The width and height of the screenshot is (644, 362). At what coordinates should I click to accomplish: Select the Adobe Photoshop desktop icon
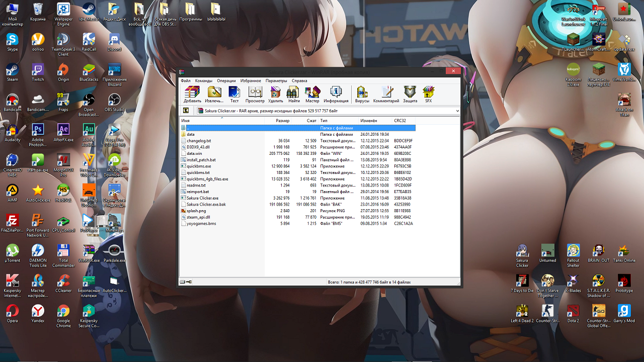(x=38, y=135)
